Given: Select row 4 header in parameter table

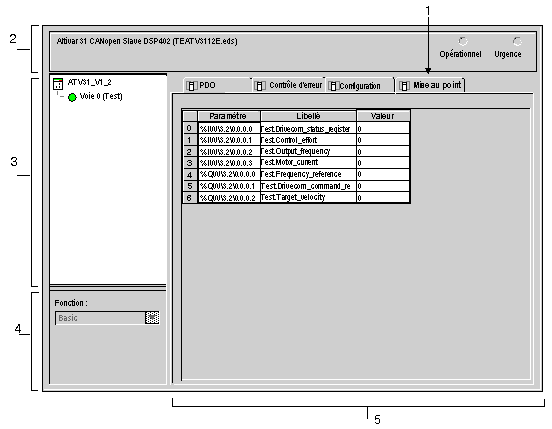Looking at the screenshot, I should (x=190, y=175).
